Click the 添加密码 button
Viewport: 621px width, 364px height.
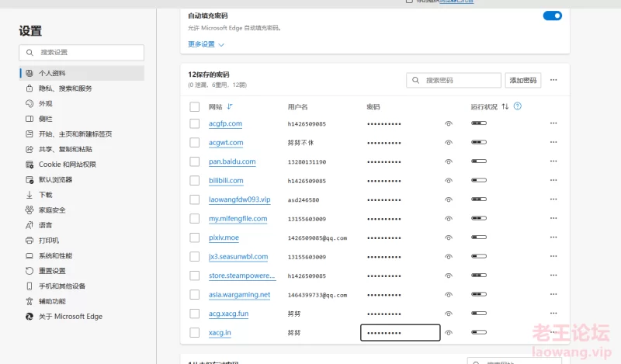point(522,80)
